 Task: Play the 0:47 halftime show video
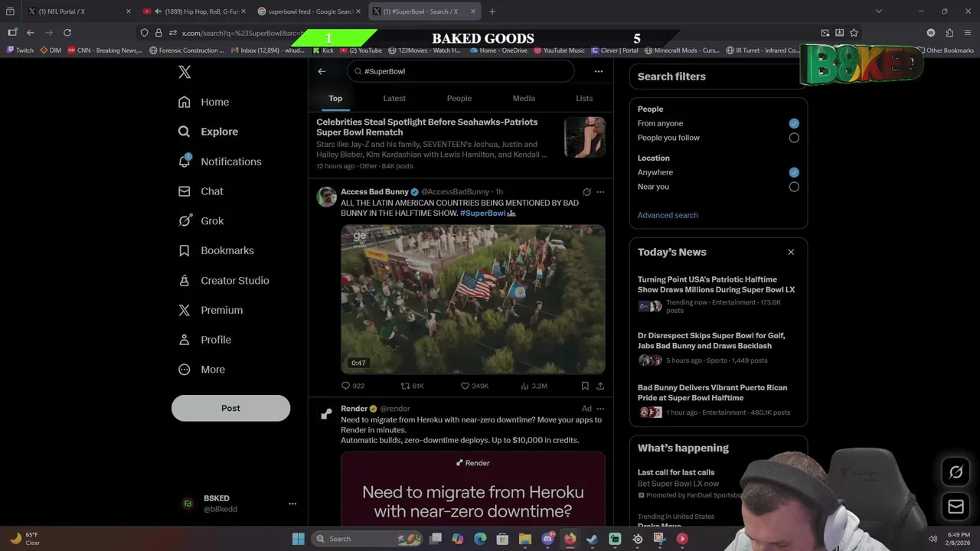click(473, 299)
